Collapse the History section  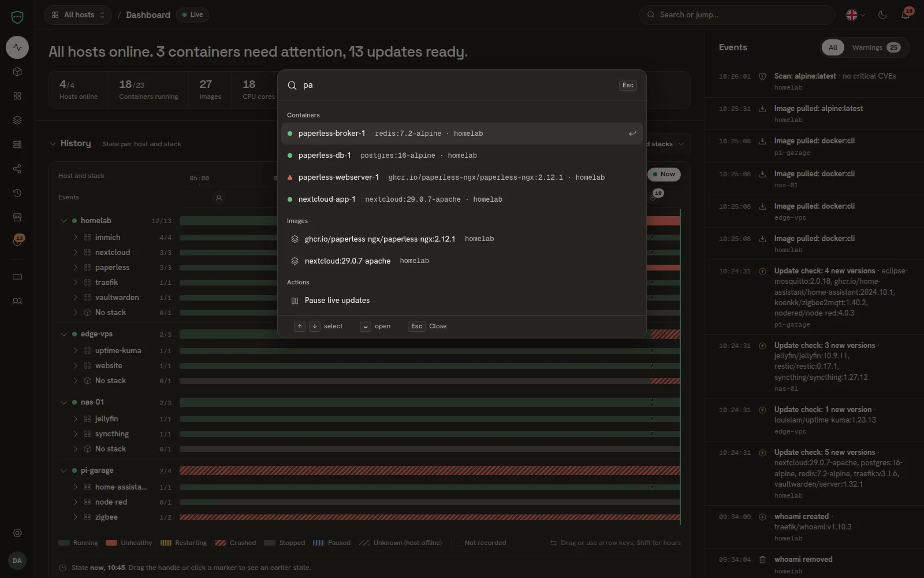click(53, 143)
